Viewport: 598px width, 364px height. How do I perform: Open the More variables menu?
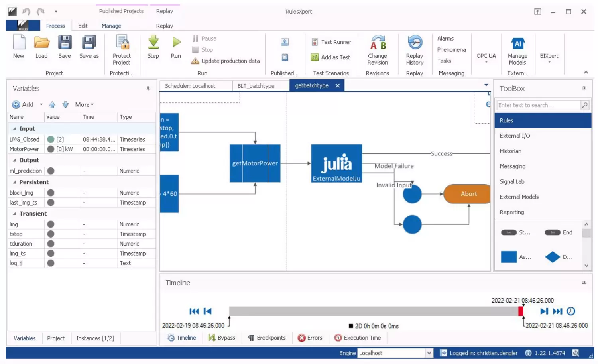pyautogui.click(x=84, y=104)
